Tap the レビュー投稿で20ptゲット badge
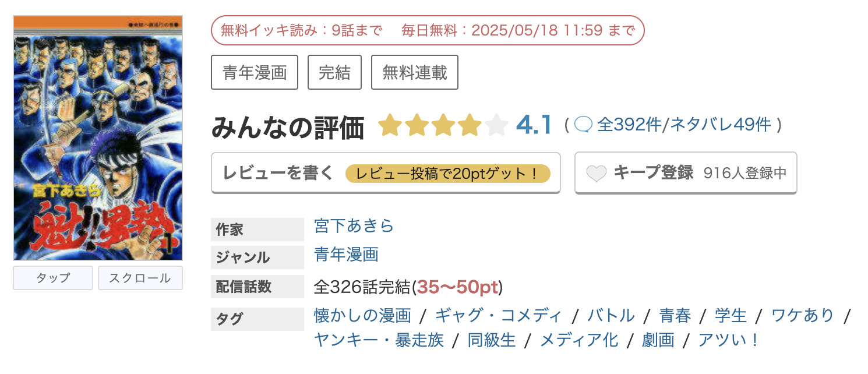The image size is (868, 374). [x=448, y=173]
